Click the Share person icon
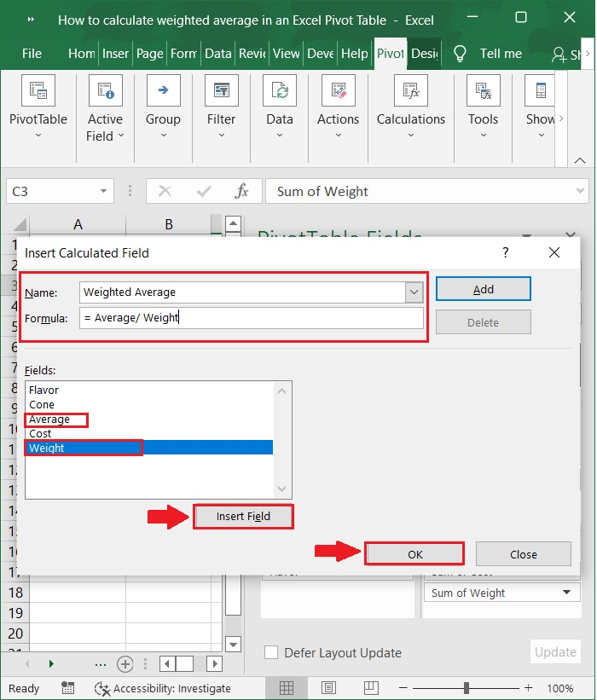The height and width of the screenshot is (700, 597). 559,54
